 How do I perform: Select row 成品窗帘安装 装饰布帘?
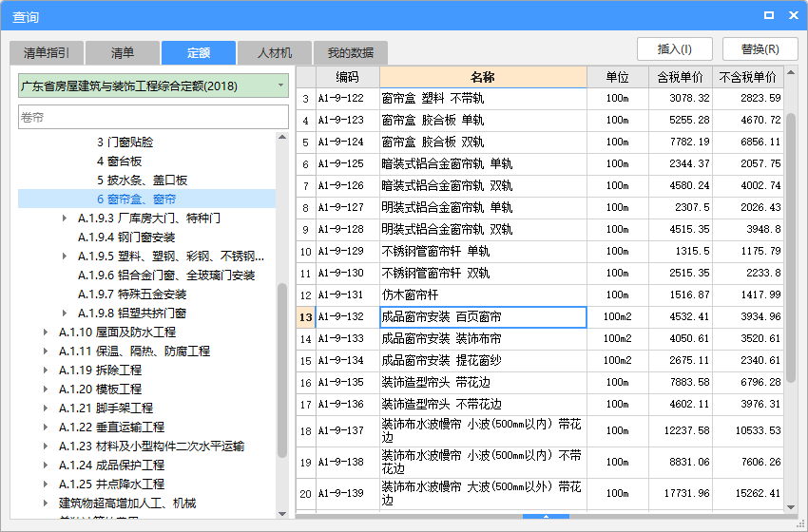(540, 339)
